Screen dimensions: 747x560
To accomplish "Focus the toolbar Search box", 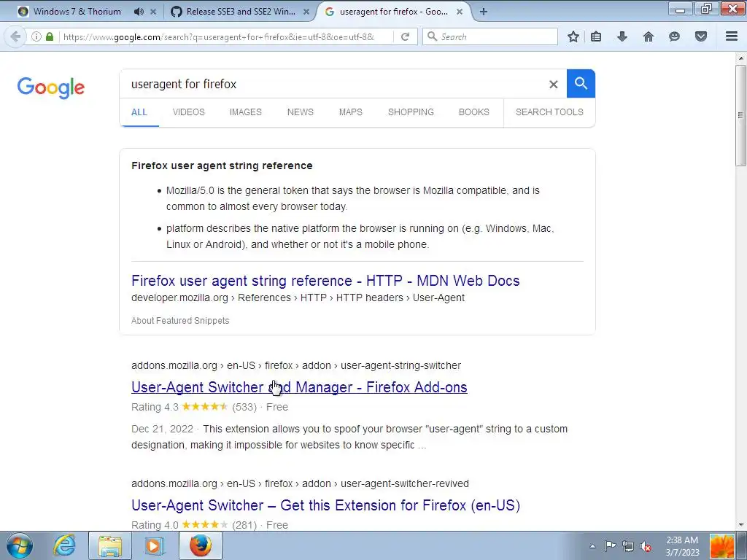I will 489,36.
